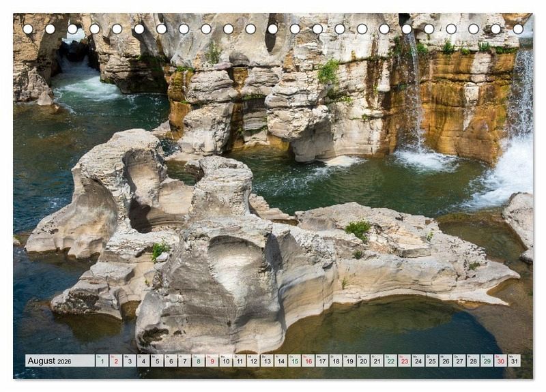Click the first binding hole at top left
Viewport: 546px width, 392px height.
pos(28,29)
